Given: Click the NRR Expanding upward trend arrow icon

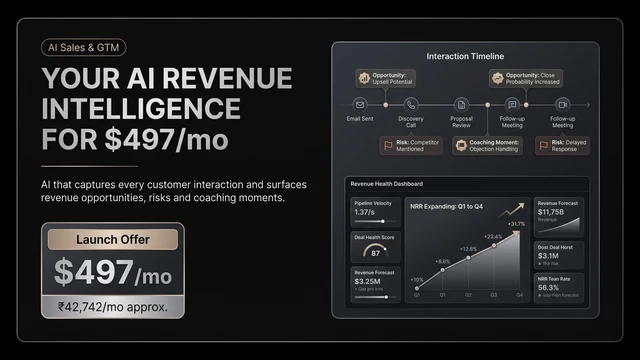Looking at the screenshot, I should coord(511,210).
